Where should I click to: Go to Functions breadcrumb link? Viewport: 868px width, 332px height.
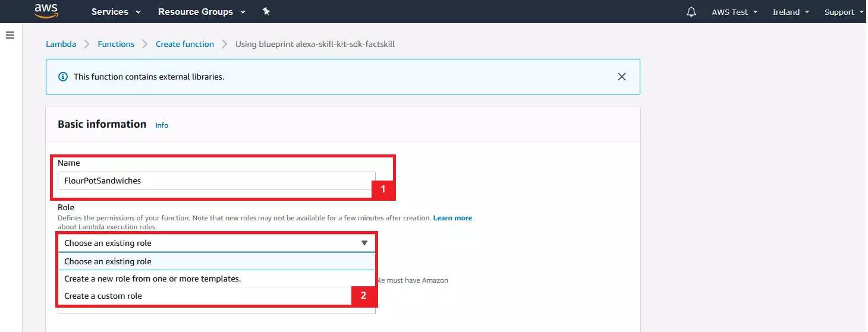(116, 44)
